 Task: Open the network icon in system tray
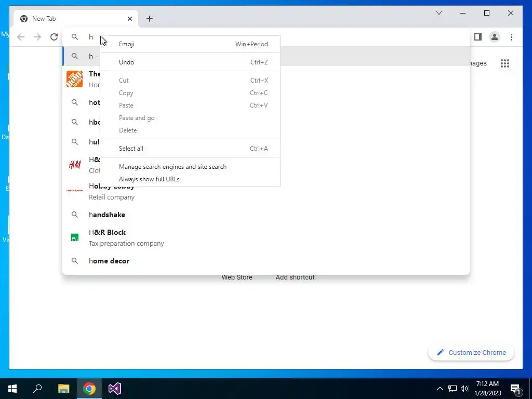point(453,389)
